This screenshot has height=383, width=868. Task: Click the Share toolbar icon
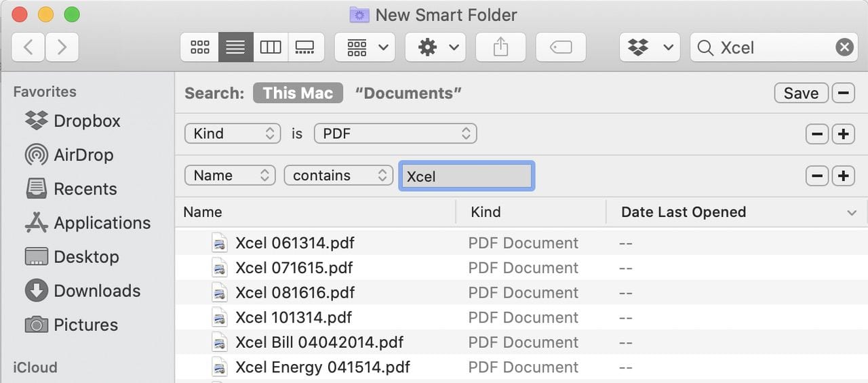click(x=500, y=47)
